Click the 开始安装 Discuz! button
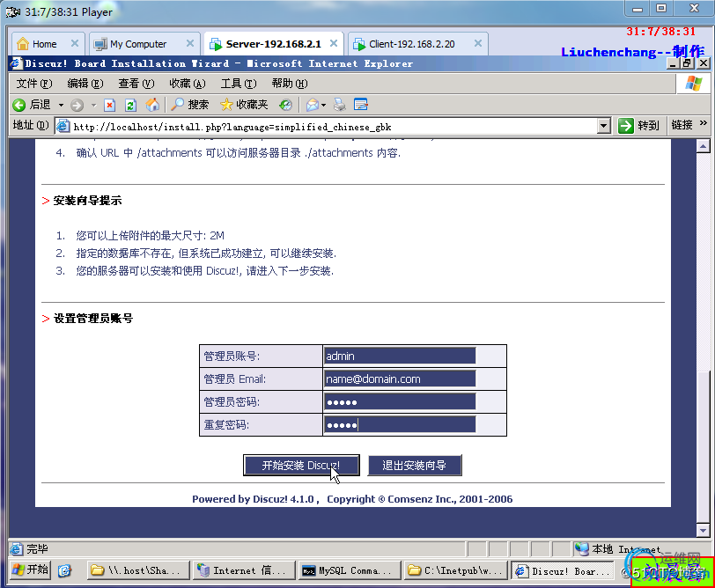The width and height of the screenshot is (715, 588). (x=301, y=466)
